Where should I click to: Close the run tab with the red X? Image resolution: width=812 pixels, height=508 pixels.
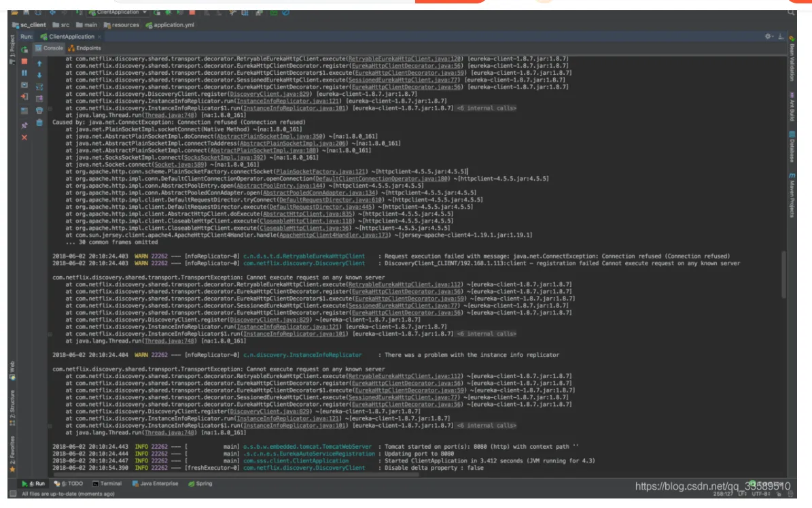pyautogui.click(x=24, y=137)
